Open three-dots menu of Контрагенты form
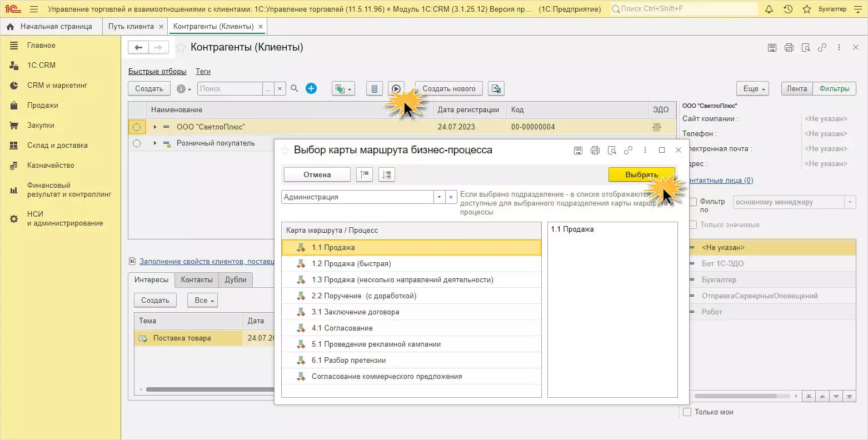868x440 pixels. [x=839, y=48]
